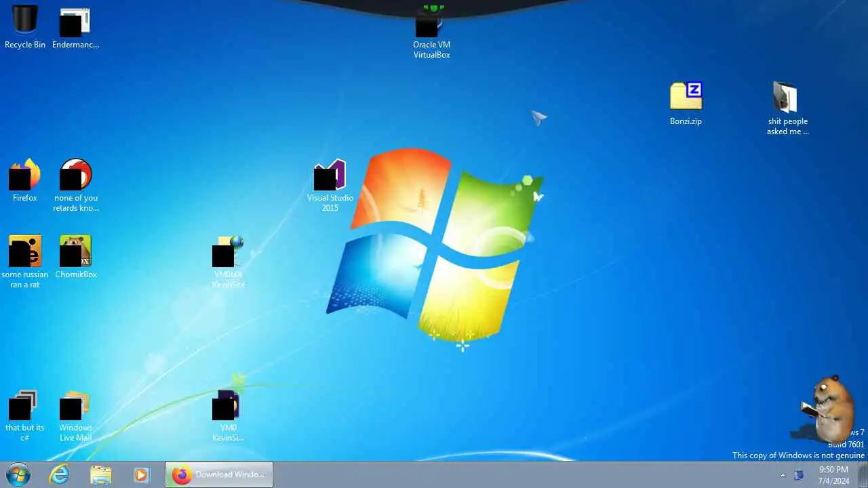Open the Windows Start menu
This screenshot has width=868, height=488.
click(x=18, y=474)
